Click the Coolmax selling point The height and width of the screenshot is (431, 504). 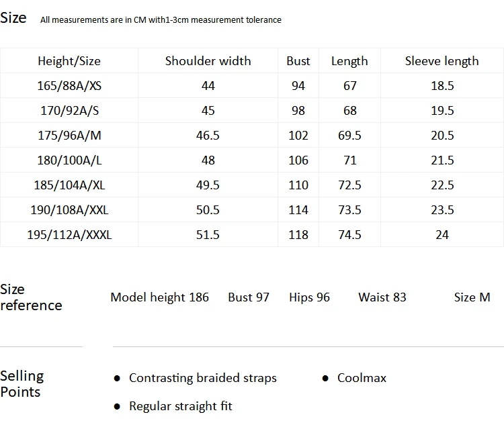click(x=362, y=378)
